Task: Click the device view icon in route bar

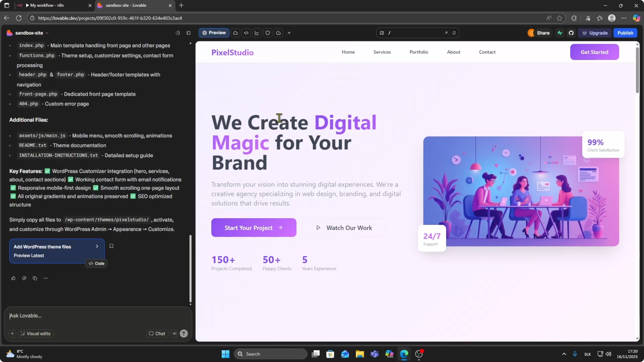Action: click(382, 33)
